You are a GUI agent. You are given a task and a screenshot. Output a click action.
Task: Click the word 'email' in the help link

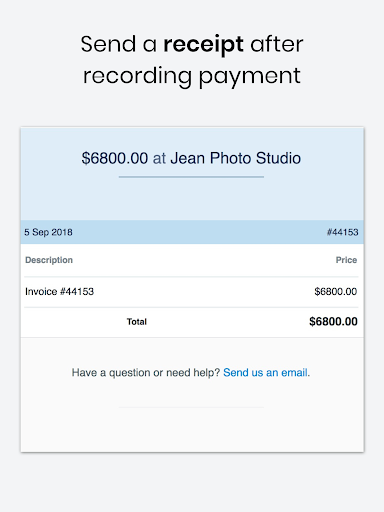pyautogui.click(x=294, y=372)
